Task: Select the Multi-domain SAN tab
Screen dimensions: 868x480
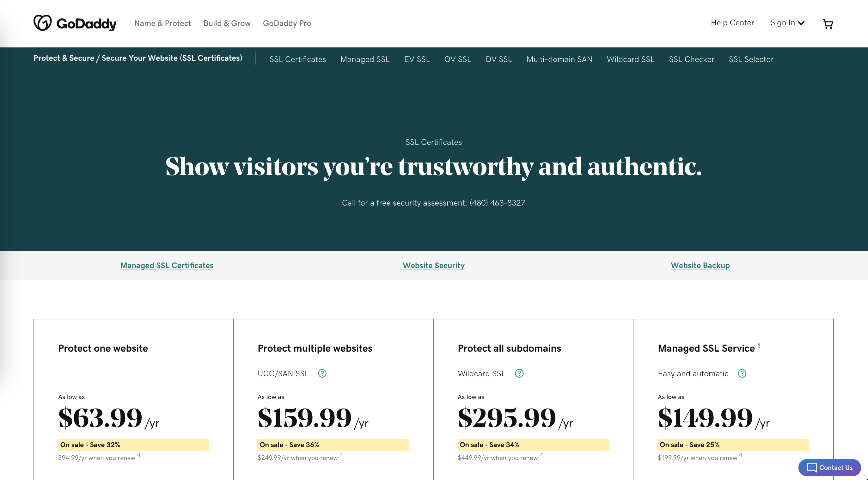Action: (x=559, y=59)
